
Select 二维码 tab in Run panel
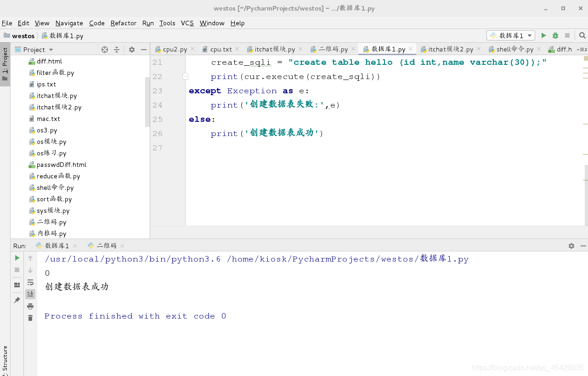[x=106, y=246]
